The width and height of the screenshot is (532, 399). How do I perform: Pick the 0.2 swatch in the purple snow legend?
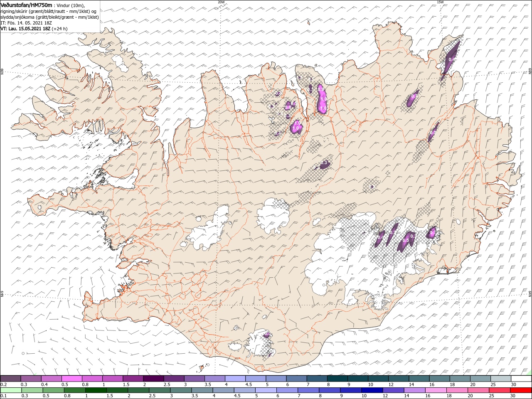(x=10, y=378)
